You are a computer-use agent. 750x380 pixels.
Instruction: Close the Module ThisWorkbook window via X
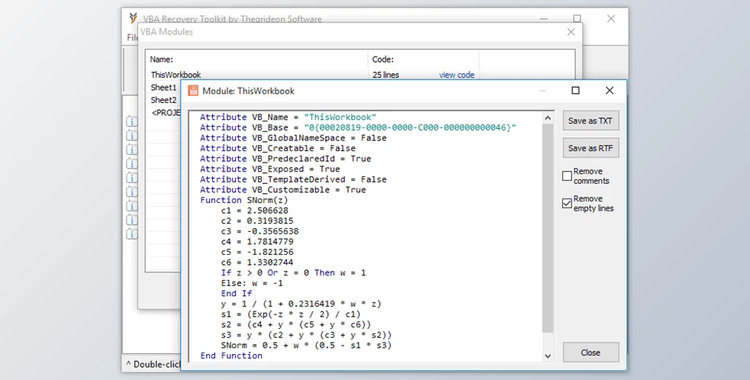tap(609, 90)
